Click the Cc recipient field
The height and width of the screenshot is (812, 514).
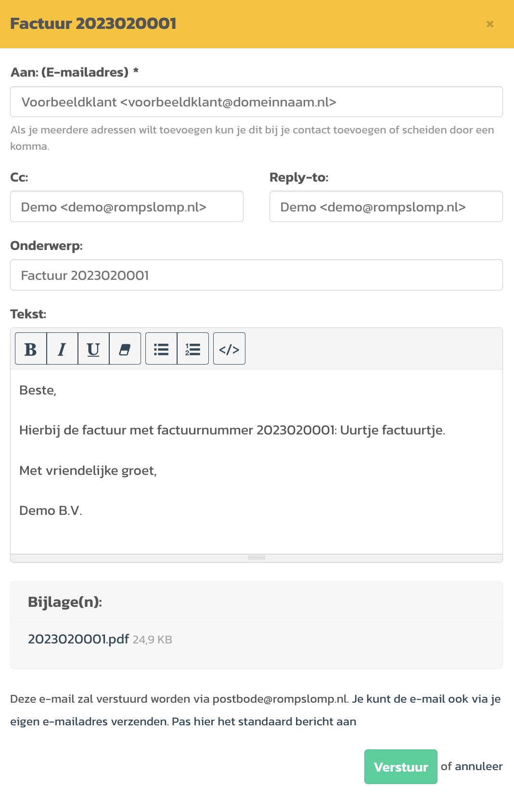(x=127, y=207)
